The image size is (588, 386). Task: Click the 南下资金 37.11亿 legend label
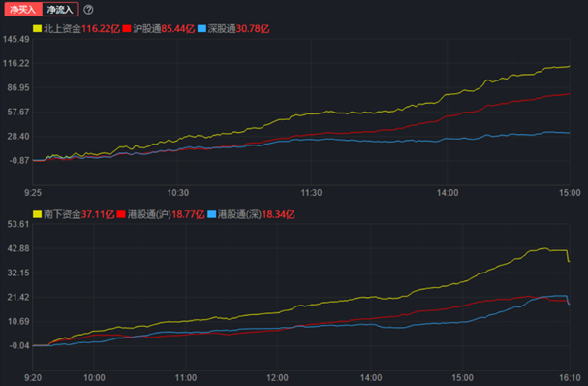tap(79, 214)
